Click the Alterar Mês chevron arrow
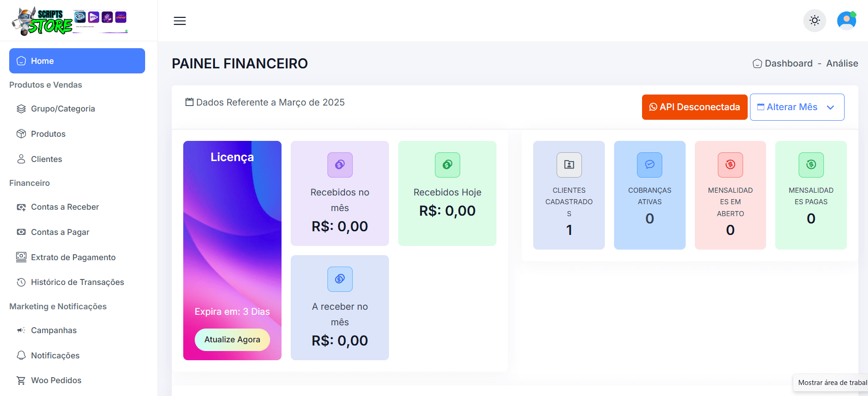 click(x=830, y=107)
